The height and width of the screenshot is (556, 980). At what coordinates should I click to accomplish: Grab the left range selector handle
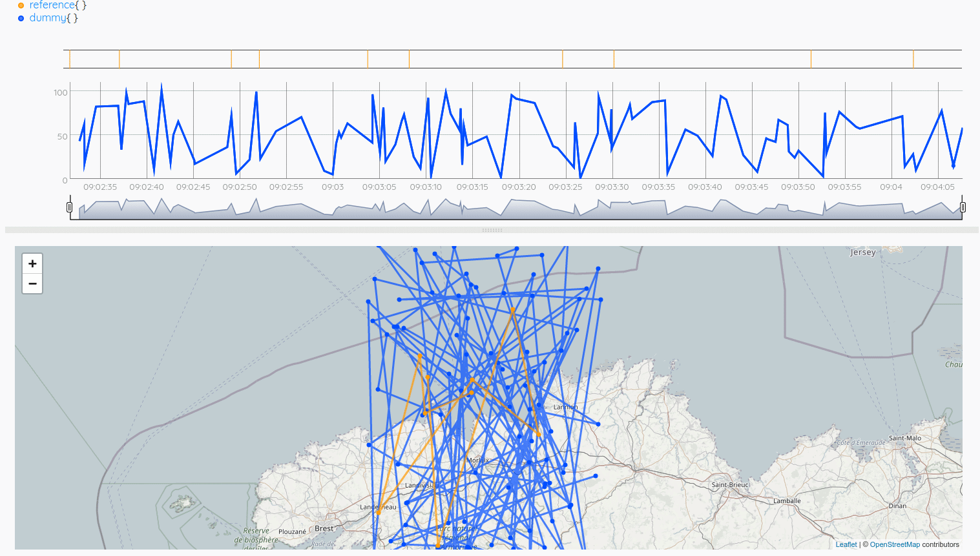70,207
